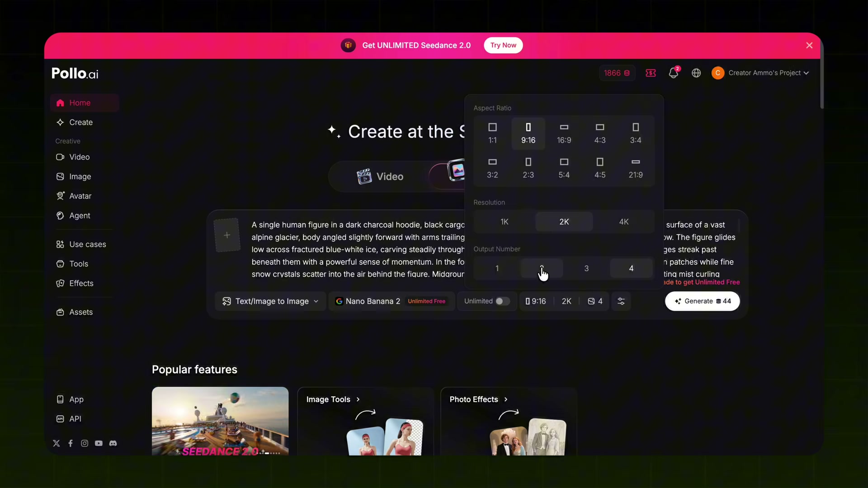Set output number to 4
The height and width of the screenshot is (488, 868).
click(x=631, y=268)
